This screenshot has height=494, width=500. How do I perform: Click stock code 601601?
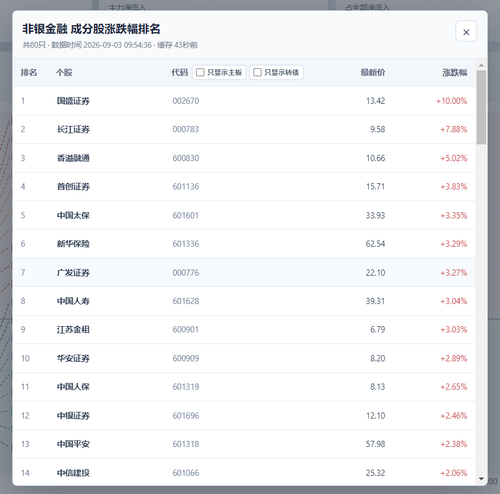tap(186, 215)
